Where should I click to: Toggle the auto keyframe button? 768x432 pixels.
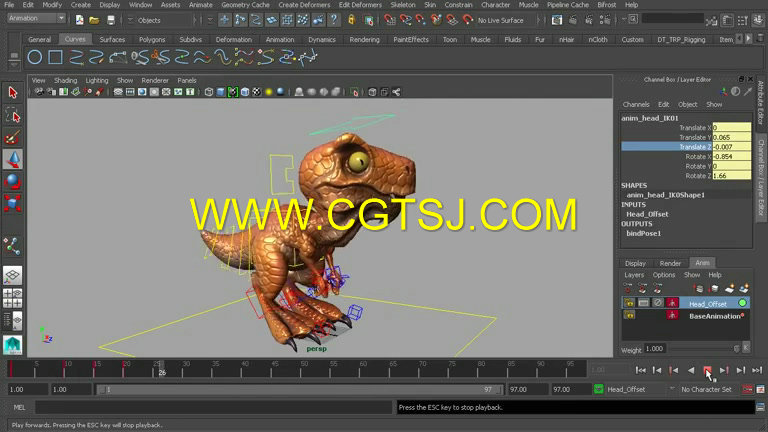pyautogui.click(x=747, y=389)
